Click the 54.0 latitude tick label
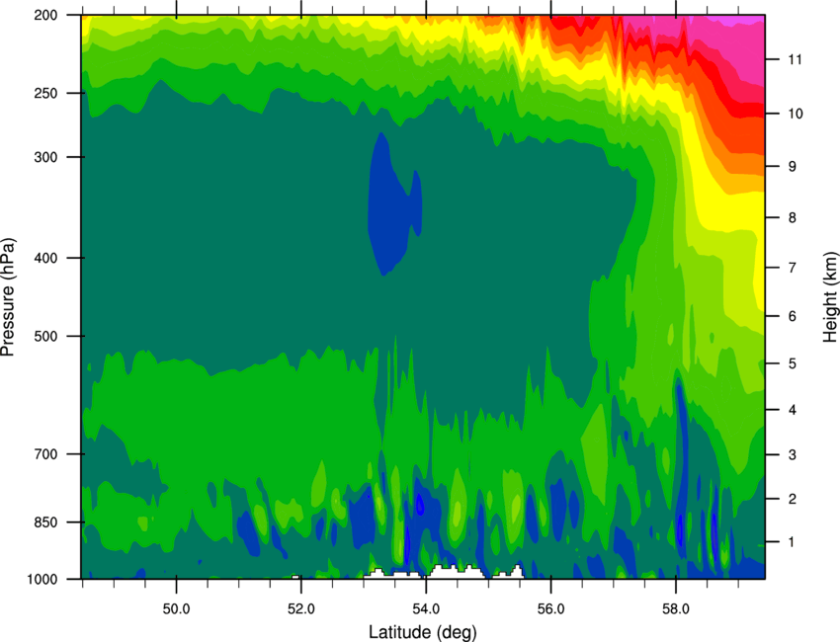The height and width of the screenshot is (642, 840). click(x=426, y=609)
